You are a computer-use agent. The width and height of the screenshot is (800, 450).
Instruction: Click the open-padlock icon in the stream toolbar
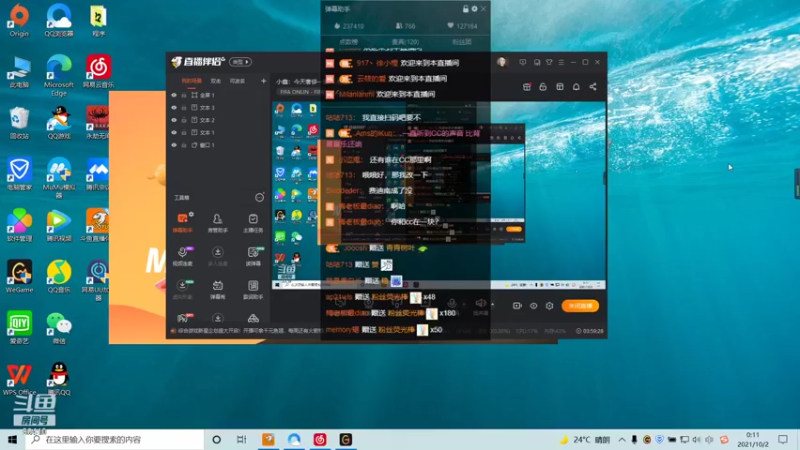coord(543,87)
